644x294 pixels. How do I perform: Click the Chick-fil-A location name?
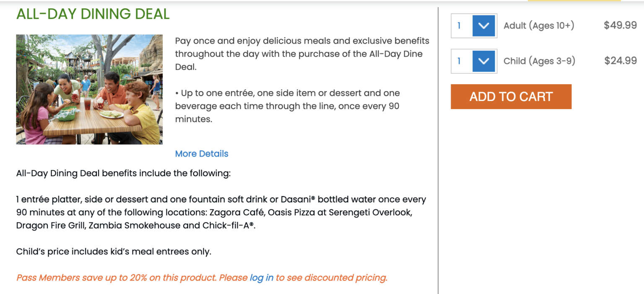pyautogui.click(x=228, y=226)
